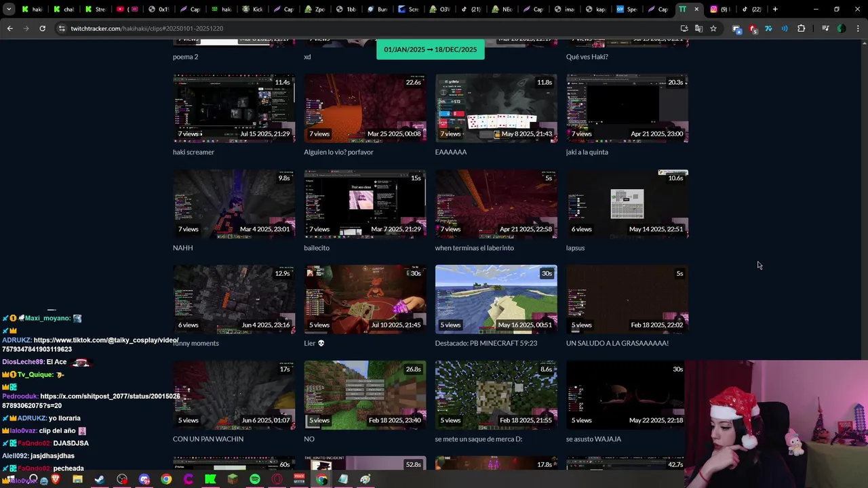Switch to the TikTok (22) tab
Viewport: 868px width, 488px height.
click(751, 9)
